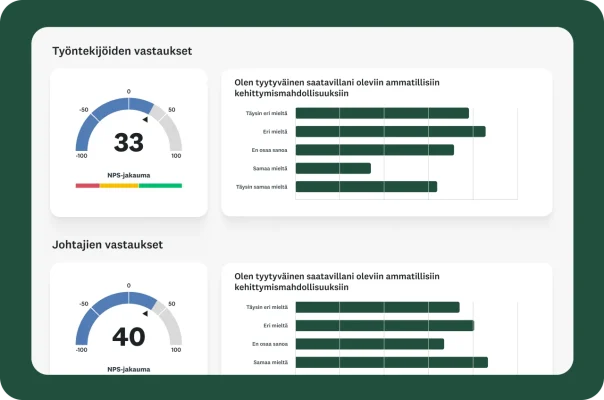
Task: Select employee 'Täysin eri mieltä' bar
Action: coord(382,113)
